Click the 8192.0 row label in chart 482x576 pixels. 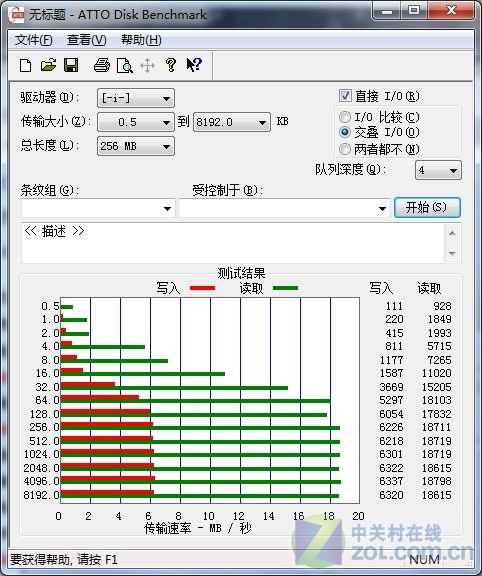point(41,495)
